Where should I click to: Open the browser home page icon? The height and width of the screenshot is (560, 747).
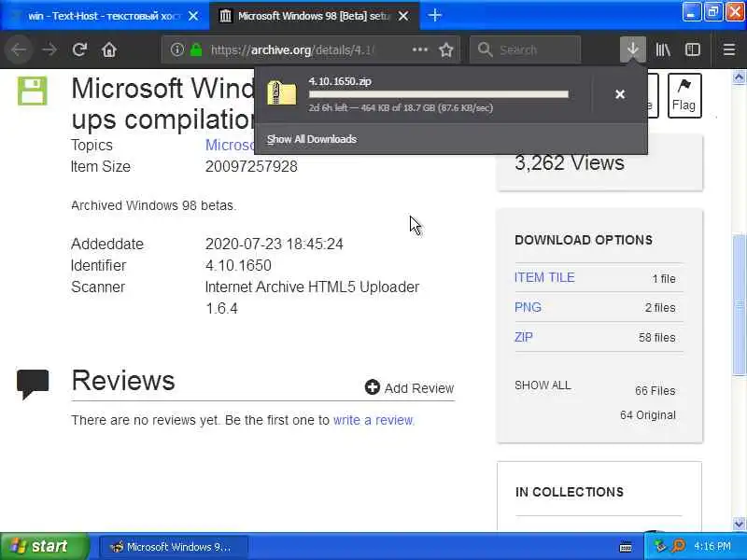click(109, 49)
